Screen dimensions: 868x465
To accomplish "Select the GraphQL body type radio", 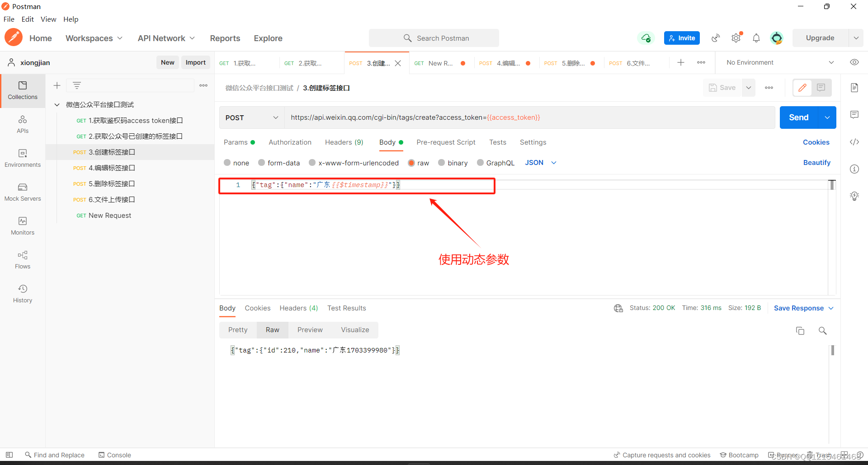I will click(481, 163).
